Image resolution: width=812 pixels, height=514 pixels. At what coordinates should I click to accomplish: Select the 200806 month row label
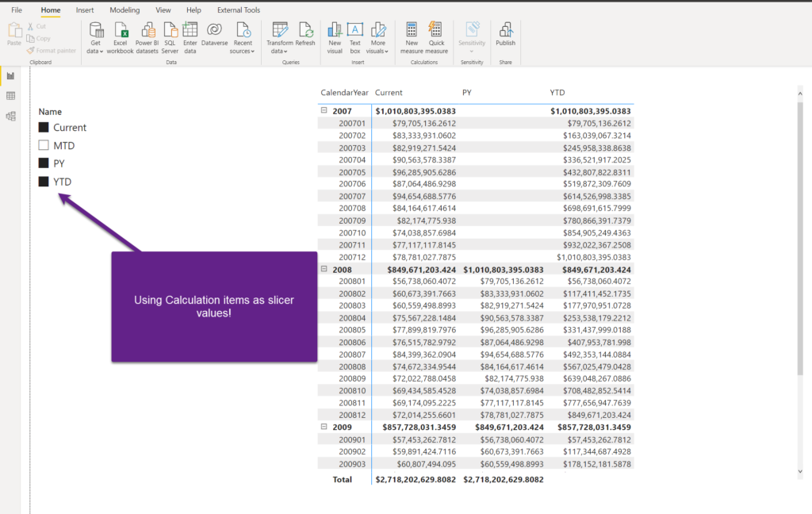352,343
